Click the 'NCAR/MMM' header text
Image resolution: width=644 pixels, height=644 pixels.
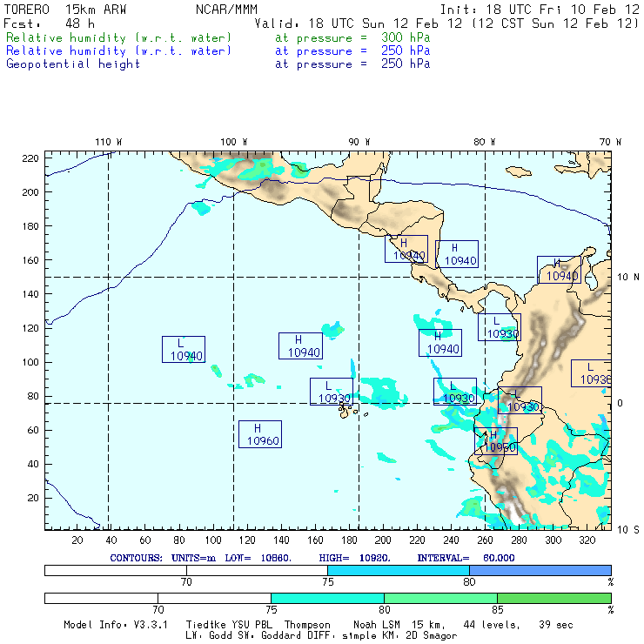226,10
